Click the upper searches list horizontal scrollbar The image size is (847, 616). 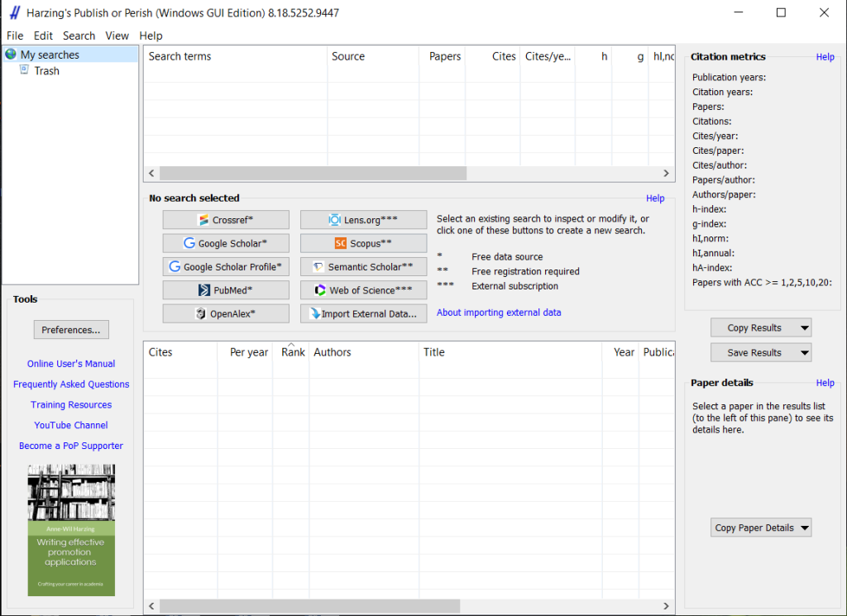(x=313, y=174)
